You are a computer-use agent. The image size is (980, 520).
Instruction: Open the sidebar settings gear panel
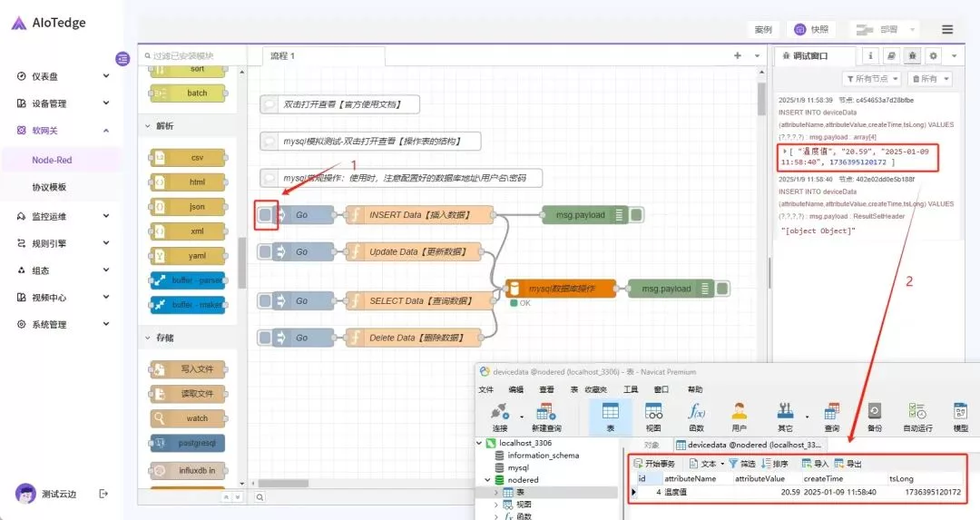coord(934,56)
